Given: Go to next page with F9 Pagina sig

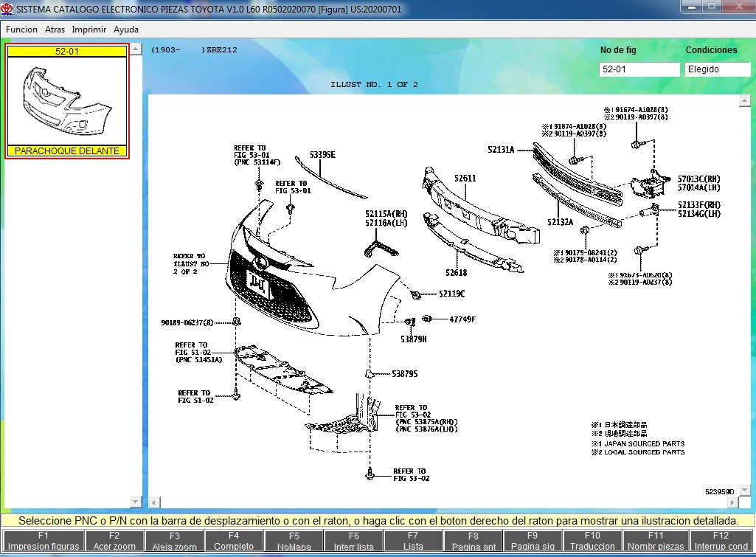Looking at the screenshot, I should pyautogui.click(x=533, y=541).
